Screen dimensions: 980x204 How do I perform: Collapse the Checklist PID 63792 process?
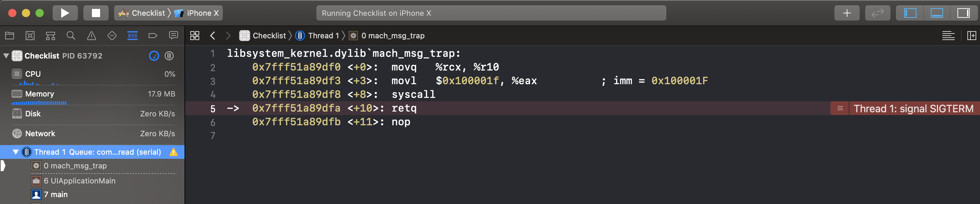pyautogui.click(x=6, y=56)
